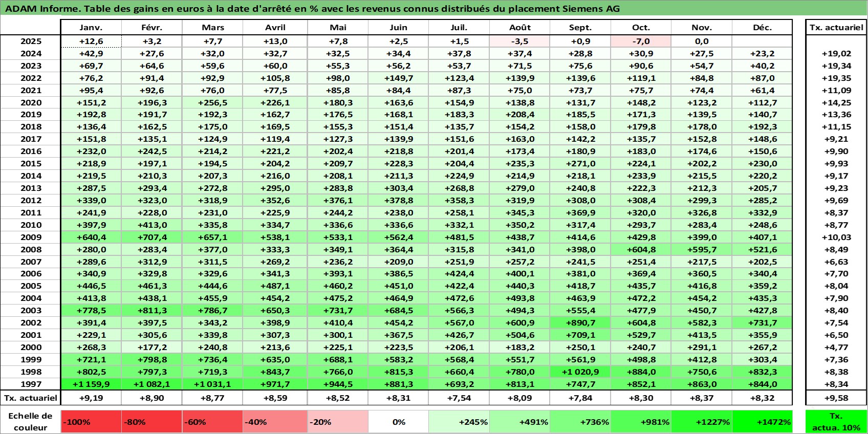Click the 'Déc.' column header

[x=762, y=28]
